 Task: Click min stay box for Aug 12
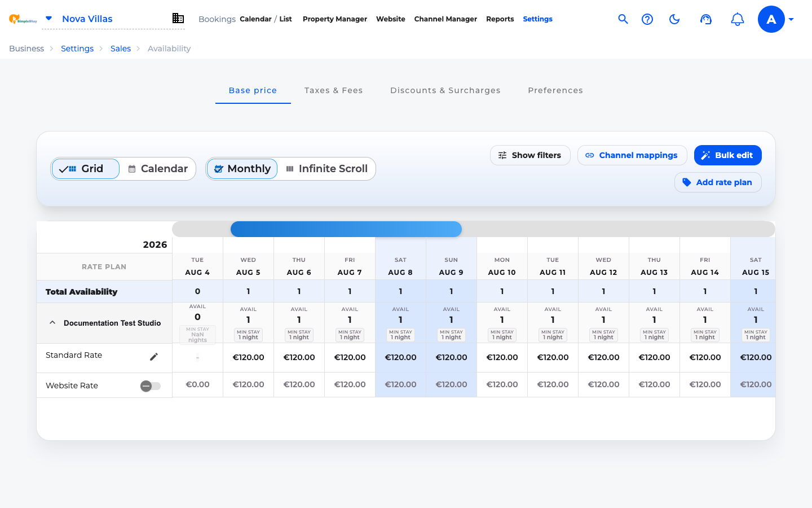pos(603,335)
